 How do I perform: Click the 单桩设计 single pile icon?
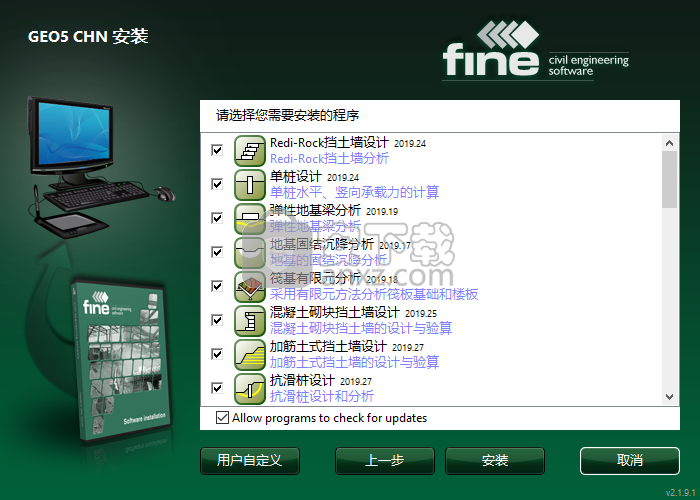pos(250,185)
